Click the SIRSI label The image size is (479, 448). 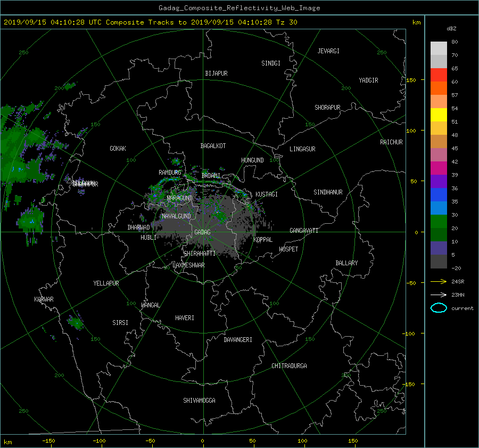(x=120, y=323)
